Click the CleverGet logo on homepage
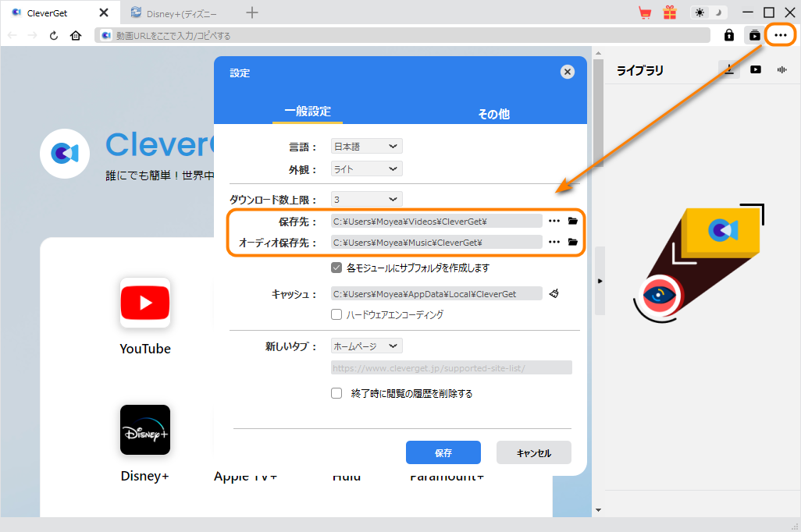Viewport: 801px width, 532px height. 65,154
